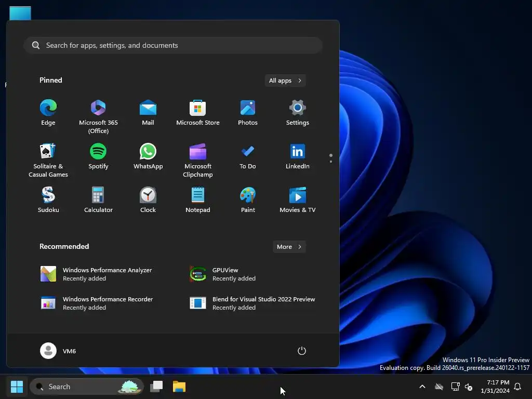Screen dimensions: 532x399
Task: Click the Windows Start button
Action: tap(17, 387)
